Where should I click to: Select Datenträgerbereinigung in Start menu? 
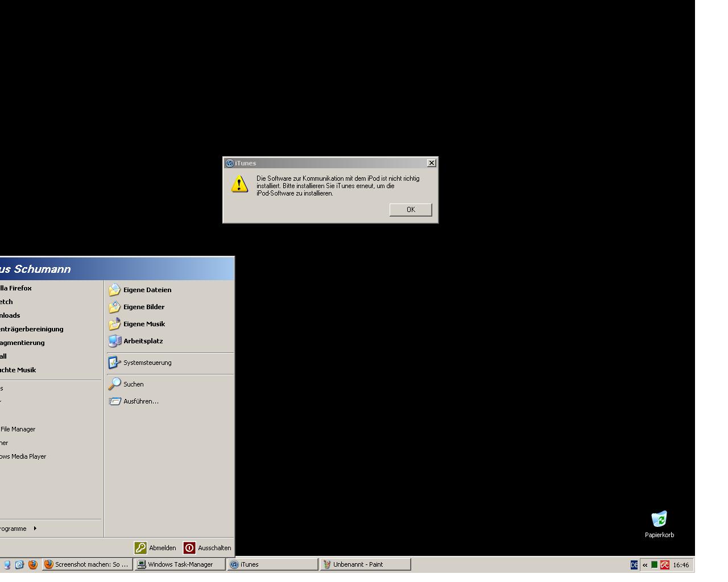[x=32, y=329]
